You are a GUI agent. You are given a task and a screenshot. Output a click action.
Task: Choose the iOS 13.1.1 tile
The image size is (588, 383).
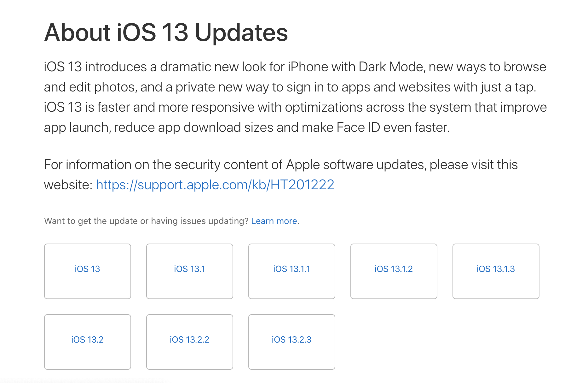(291, 271)
